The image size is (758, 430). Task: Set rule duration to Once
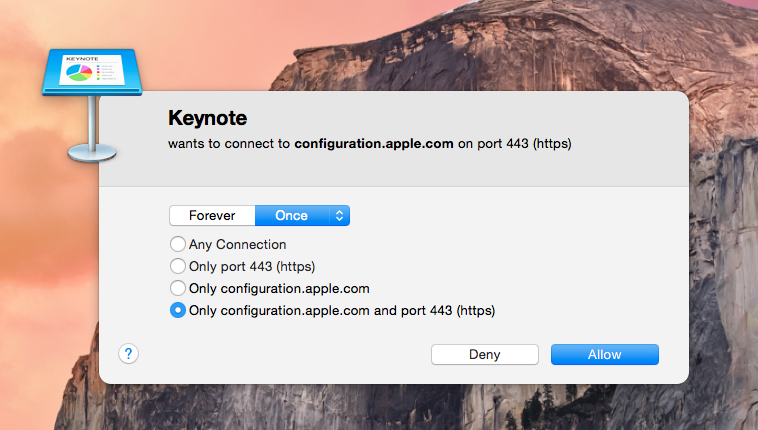(x=292, y=216)
